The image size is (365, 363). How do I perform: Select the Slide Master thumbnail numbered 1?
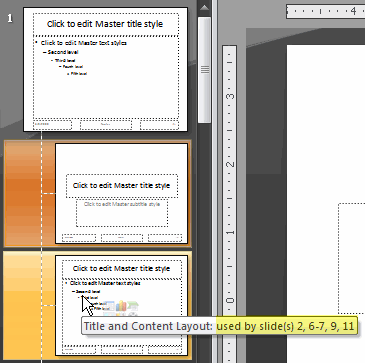point(105,69)
